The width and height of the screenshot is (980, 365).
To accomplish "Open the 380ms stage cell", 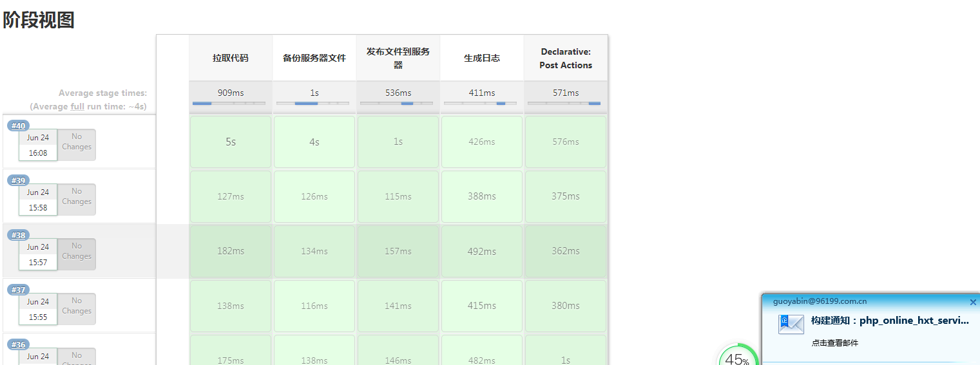I will pyautogui.click(x=566, y=306).
